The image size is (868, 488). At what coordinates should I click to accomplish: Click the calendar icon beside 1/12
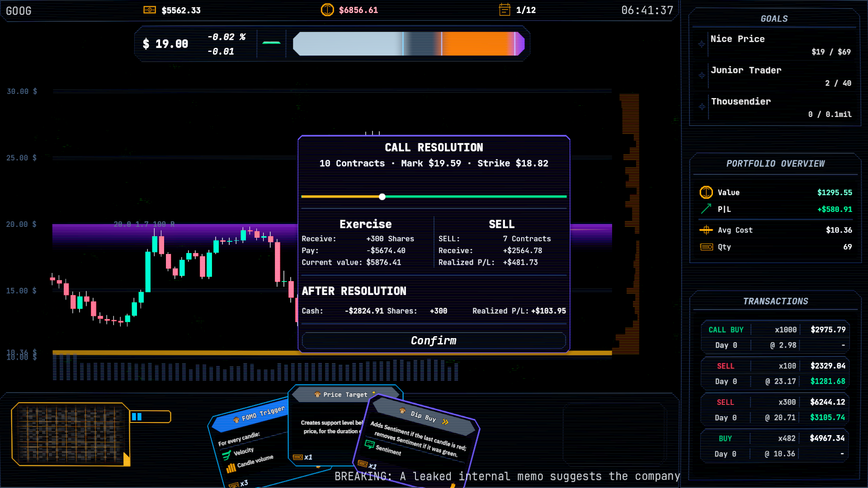point(505,9)
